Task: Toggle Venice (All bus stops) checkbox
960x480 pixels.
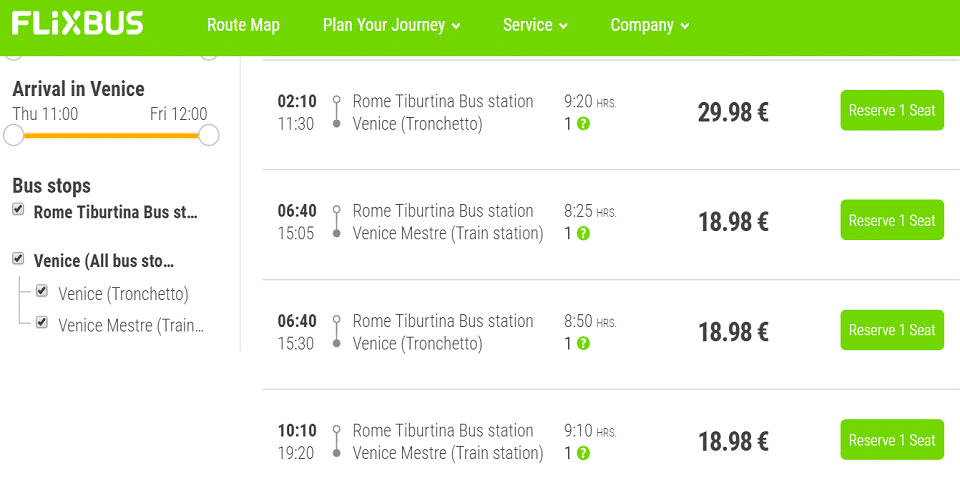Action: tap(18, 259)
